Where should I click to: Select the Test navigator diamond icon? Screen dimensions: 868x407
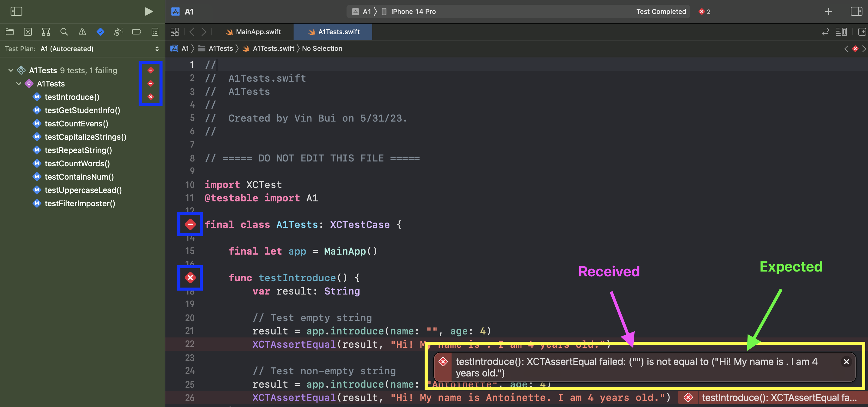pyautogui.click(x=100, y=32)
